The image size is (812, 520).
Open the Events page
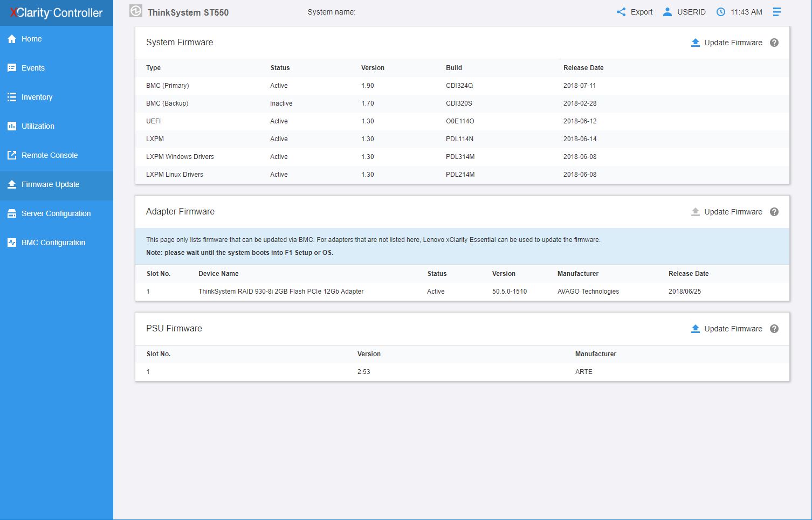[x=33, y=68]
